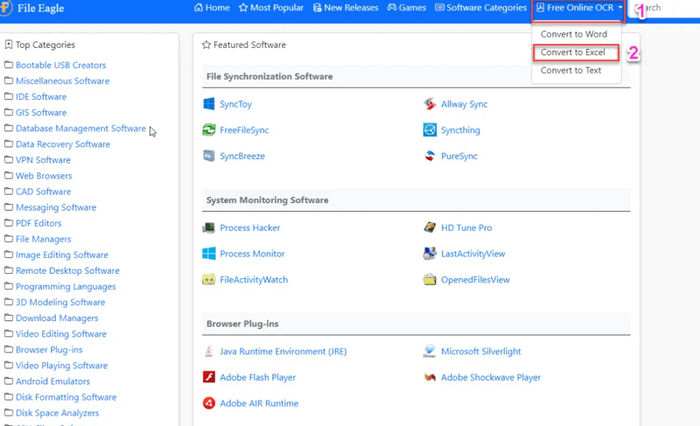Open the HD Tune Pro link
Screen dimensions: 700x426
(x=467, y=228)
